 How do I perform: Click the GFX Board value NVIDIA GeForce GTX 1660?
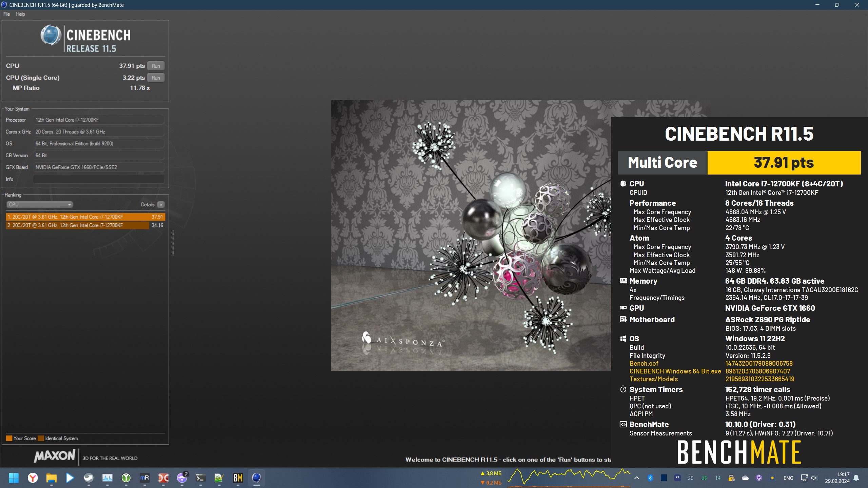tap(99, 167)
